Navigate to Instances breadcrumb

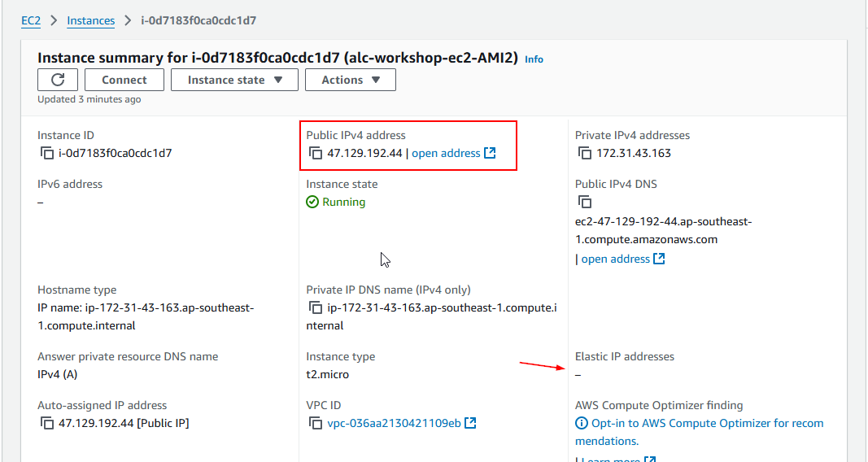point(90,20)
